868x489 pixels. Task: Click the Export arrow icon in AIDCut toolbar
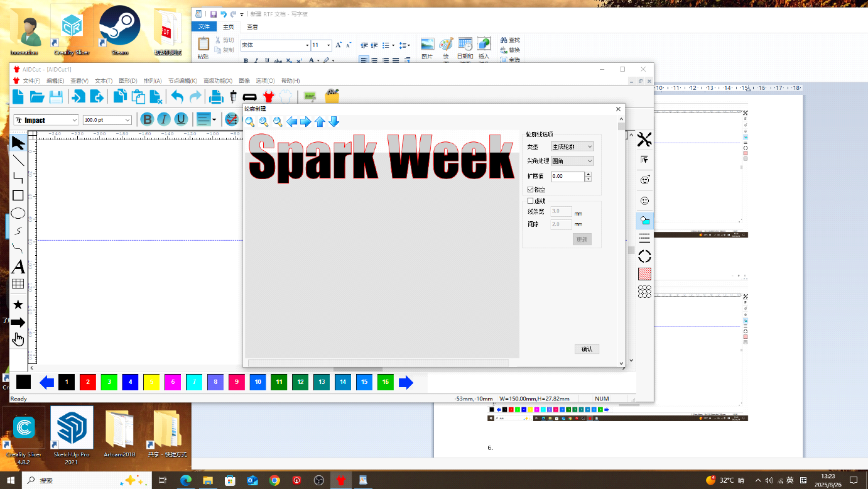[x=97, y=97]
